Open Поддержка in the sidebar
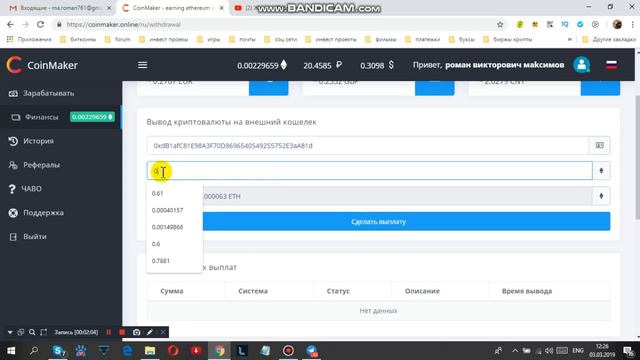Screen dimensions: 640x360 43,213
